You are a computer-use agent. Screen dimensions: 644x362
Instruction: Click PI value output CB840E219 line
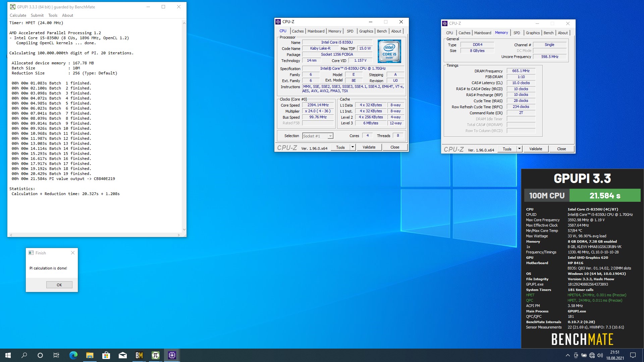63,179
